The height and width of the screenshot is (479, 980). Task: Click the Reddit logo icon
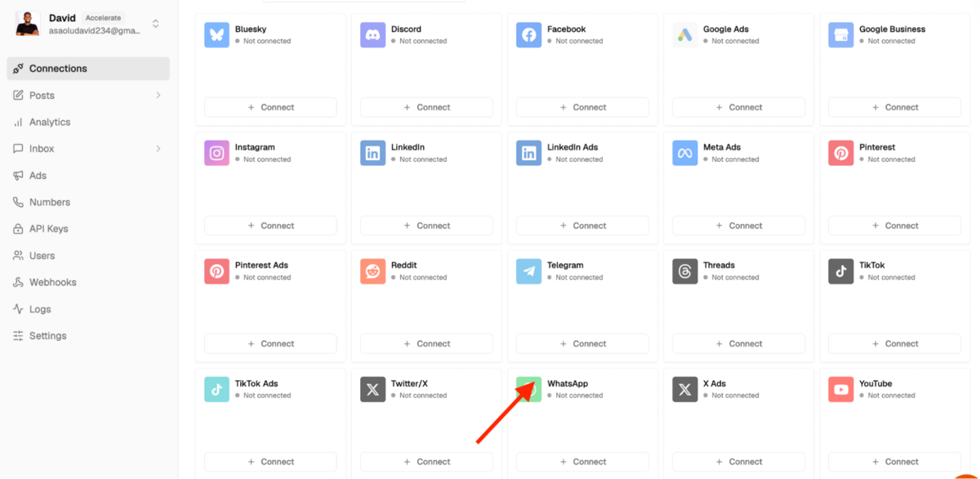372,271
